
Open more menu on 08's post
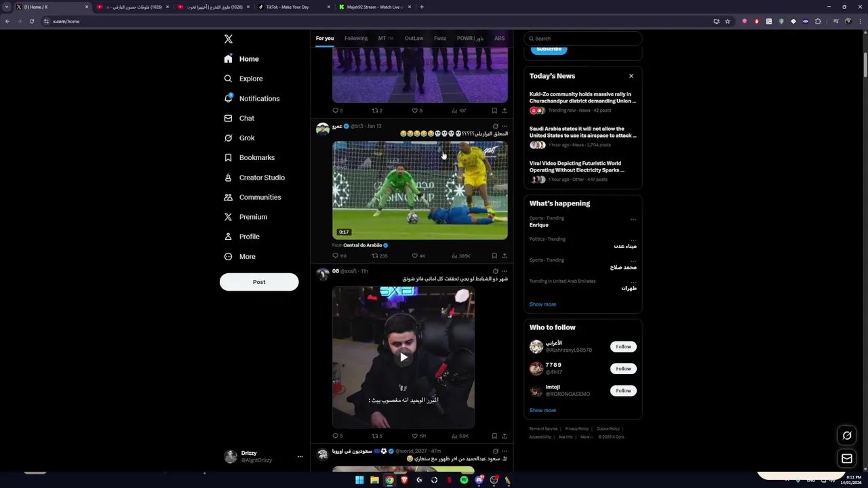[505, 271]
